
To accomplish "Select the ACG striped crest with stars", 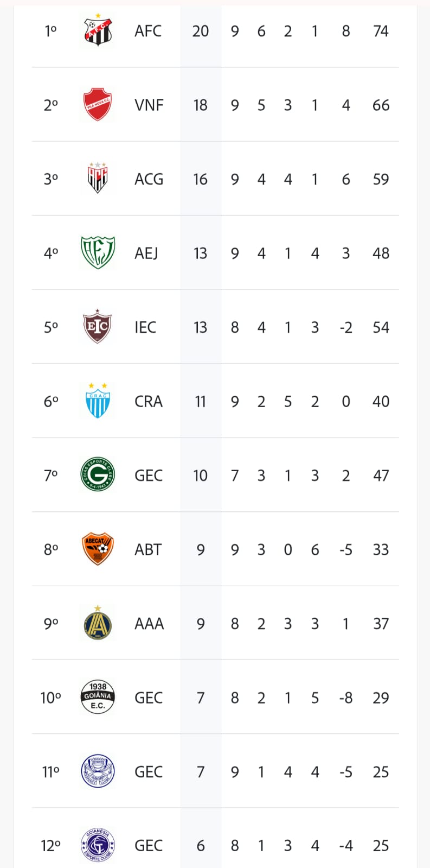I will (98, 178).
